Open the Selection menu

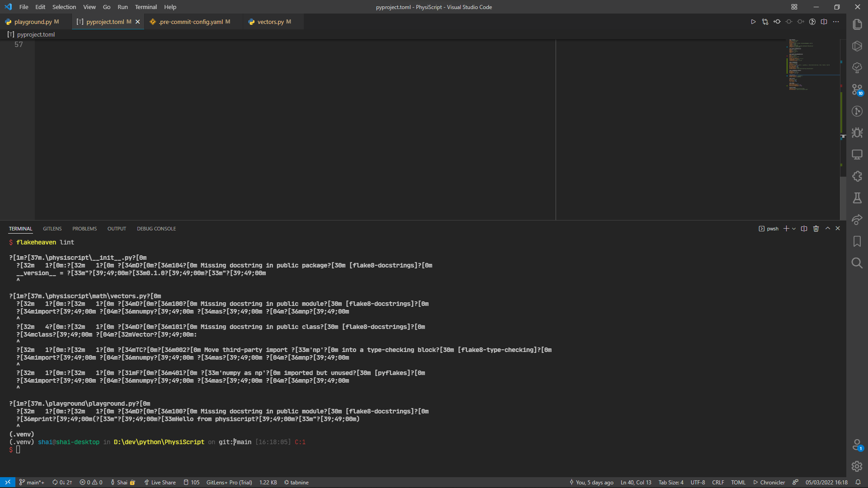click(x=64, y=7)
